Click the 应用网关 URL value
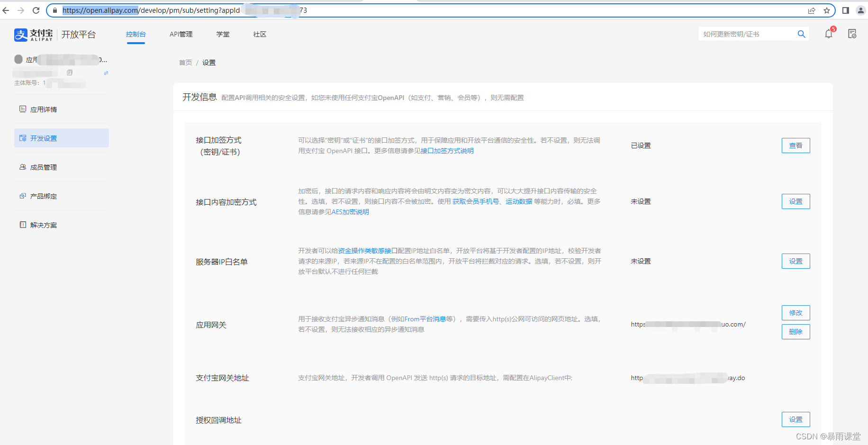 688,324
